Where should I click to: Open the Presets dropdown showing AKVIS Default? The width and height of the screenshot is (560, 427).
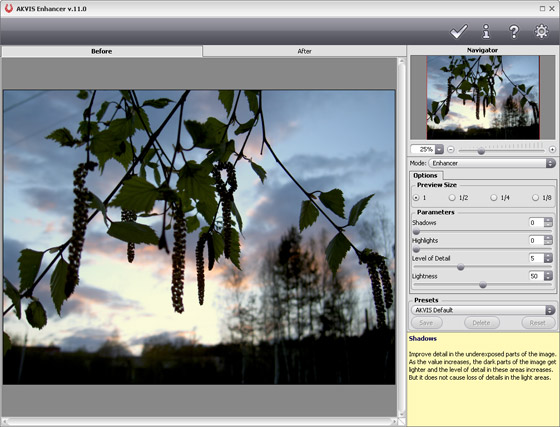(x=483, y=310)
